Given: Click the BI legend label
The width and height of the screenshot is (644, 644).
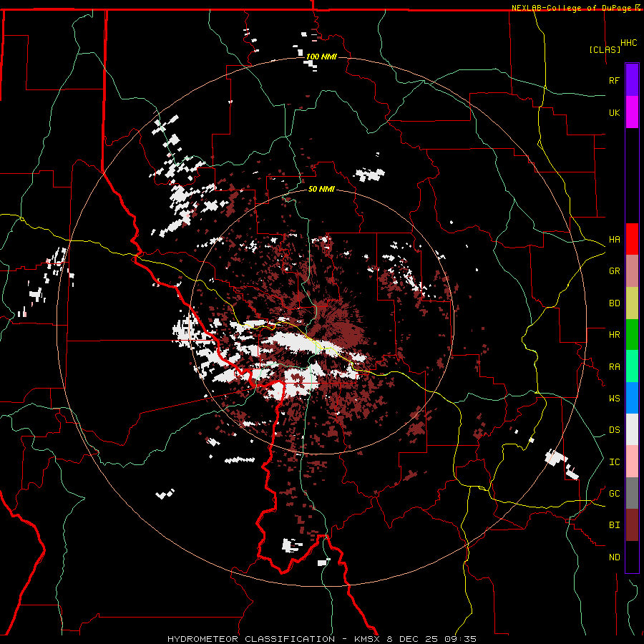Looking at the screenshot, I should coord(614,525).
